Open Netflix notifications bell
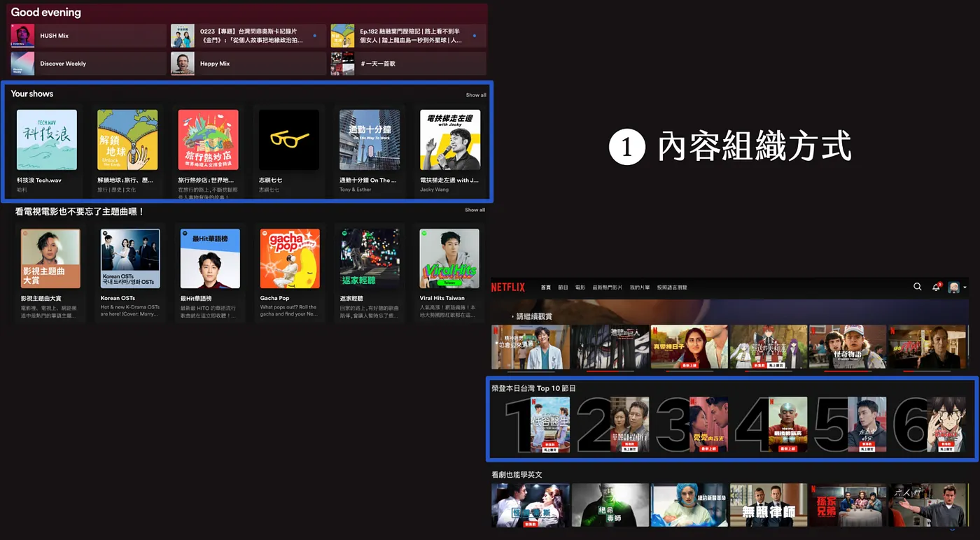 click(x=936, y=287)
